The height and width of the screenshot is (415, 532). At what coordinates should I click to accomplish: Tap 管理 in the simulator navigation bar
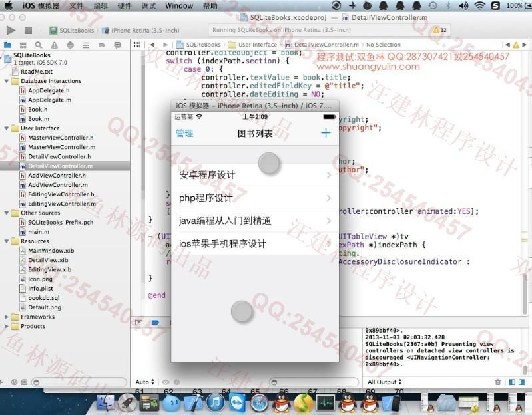pos(184,134)
